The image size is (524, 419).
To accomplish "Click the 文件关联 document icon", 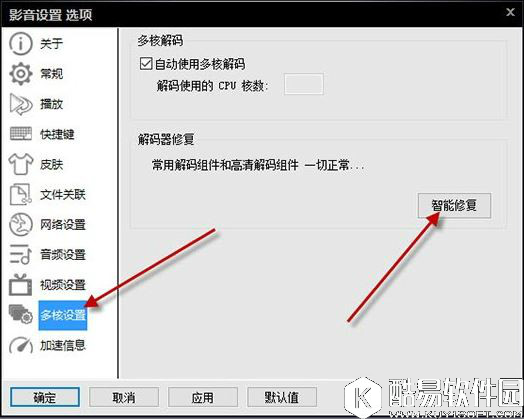I will [x=21, y=194].
